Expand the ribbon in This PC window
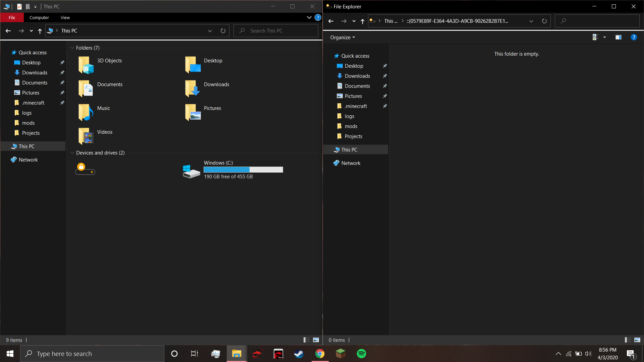 [x=309, y=17]
